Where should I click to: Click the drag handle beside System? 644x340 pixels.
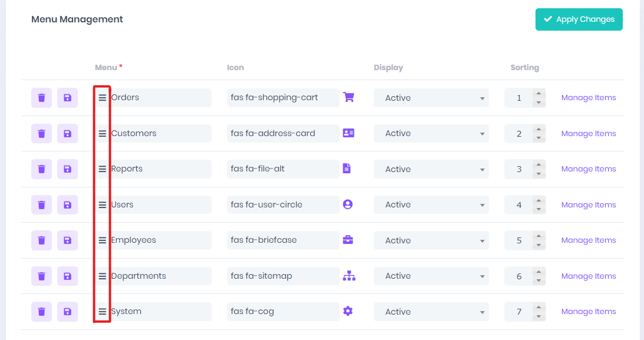coord(102,312)
